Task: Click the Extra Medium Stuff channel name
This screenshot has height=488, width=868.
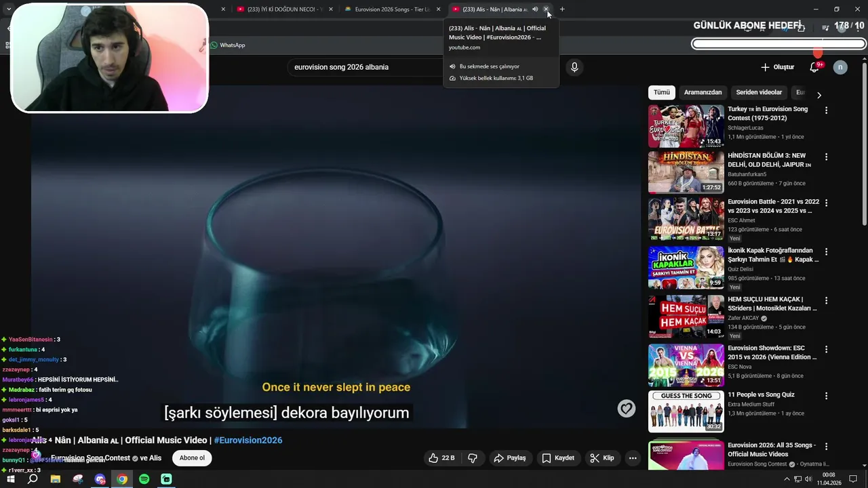Action: pyautogui.click(x=752, y=404)
